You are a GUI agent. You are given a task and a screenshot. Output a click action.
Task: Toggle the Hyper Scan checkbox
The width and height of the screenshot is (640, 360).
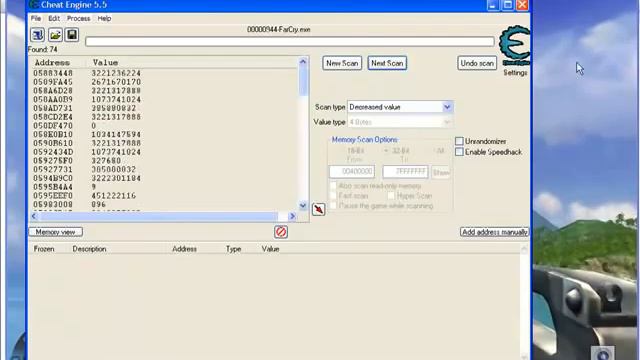pos(391,196)
